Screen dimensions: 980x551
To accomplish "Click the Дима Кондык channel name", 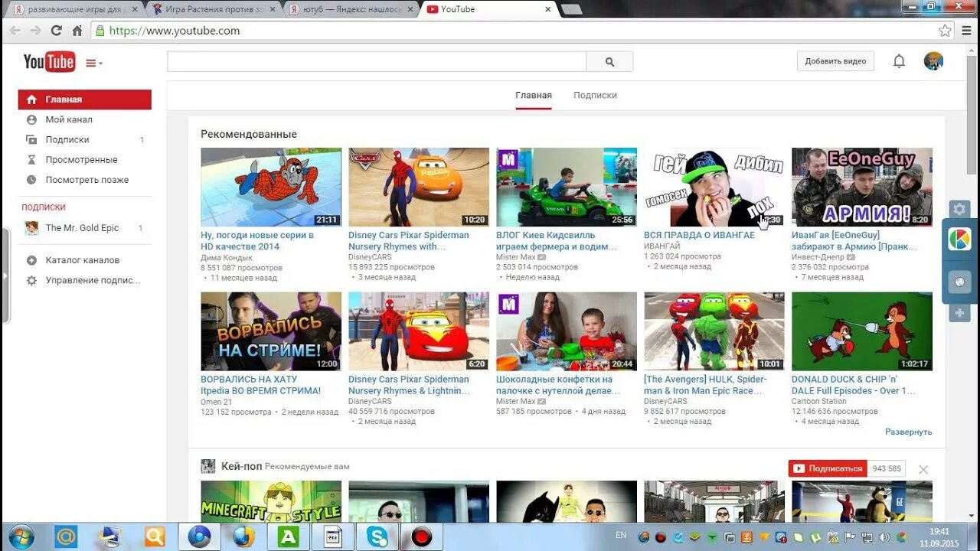I will [x=227, y=258].
